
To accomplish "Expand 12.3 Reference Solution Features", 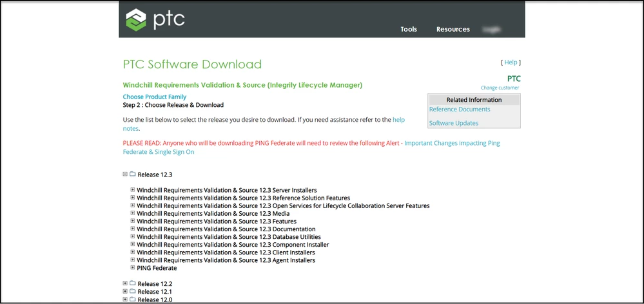I will click(133, 197).
